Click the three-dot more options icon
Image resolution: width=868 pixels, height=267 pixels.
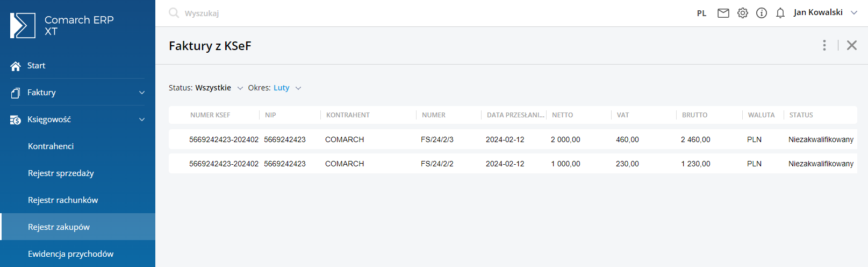(824, 45)
